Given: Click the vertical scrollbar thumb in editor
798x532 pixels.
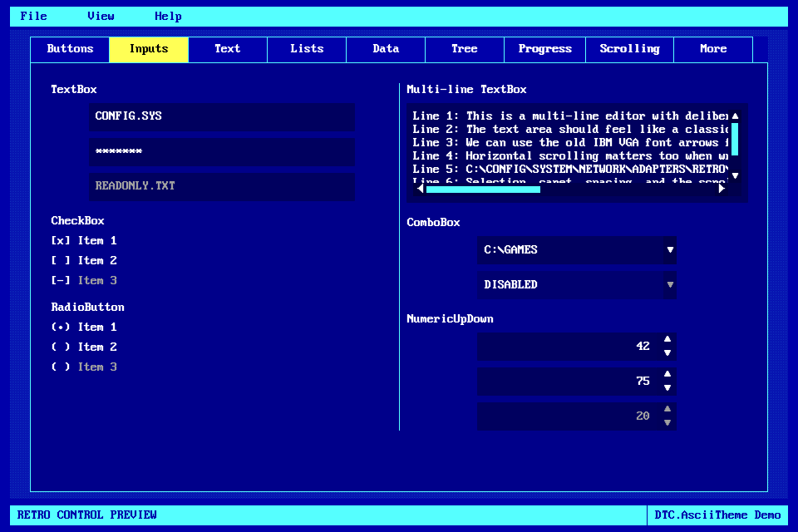Looking at the screenshot, I should coord(735,139).
